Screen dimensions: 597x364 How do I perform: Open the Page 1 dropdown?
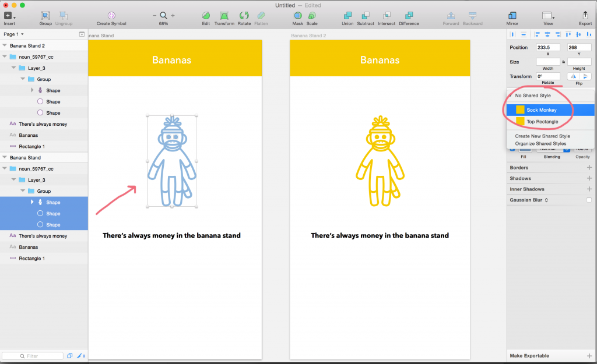pyautogui.click(x=14, y=34)
